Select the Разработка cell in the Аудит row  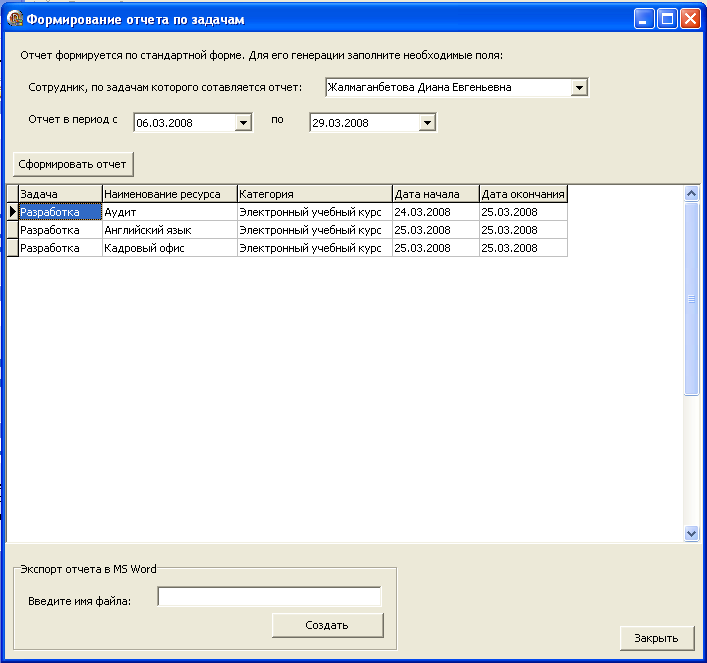click(60, 212)
